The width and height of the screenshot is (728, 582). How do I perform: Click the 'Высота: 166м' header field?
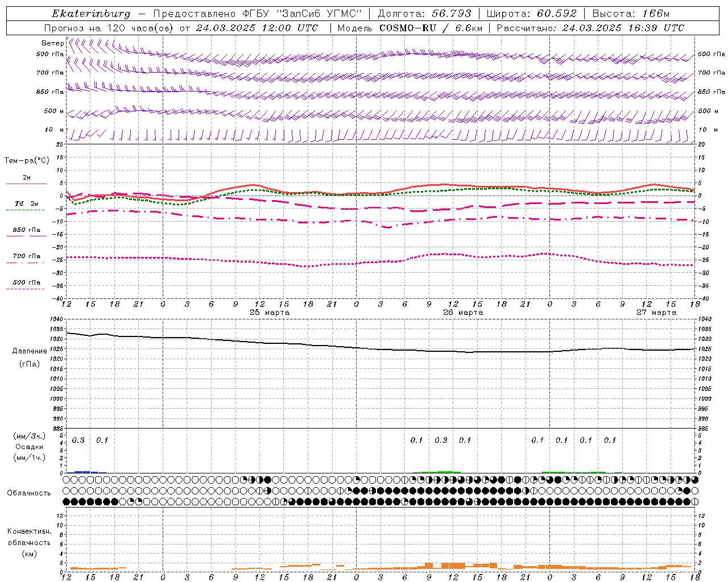point(631,14)
